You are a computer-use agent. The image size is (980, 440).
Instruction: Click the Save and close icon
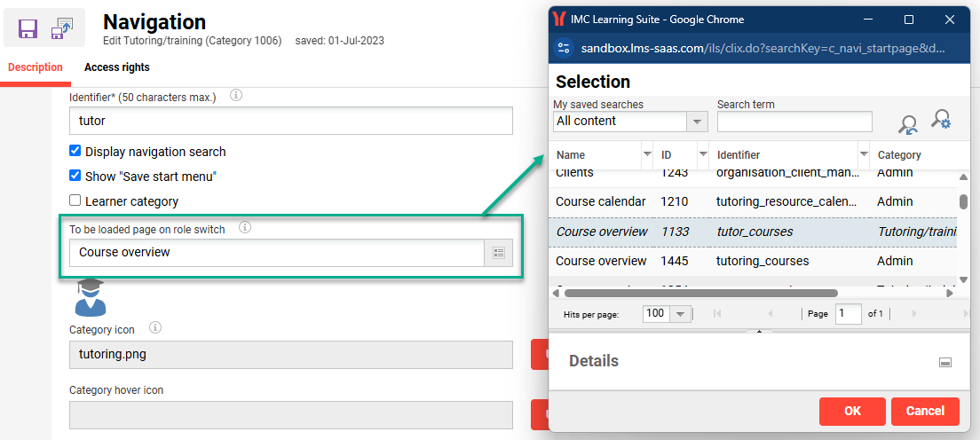pyautogui.click(x=61, y=28)
